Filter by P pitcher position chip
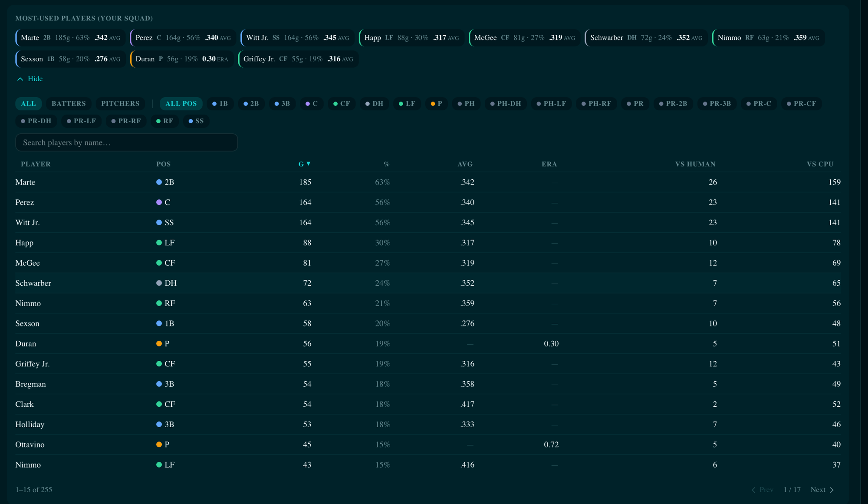 (x=437, y=103)
